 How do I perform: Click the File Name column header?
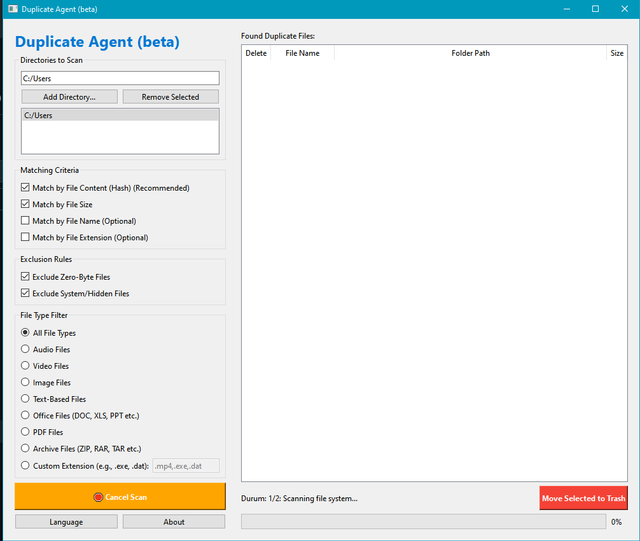click(302, 53)
